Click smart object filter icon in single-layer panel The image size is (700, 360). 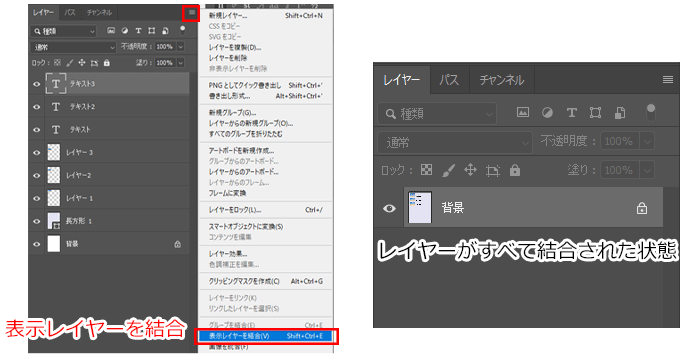(x=620, y=113)
